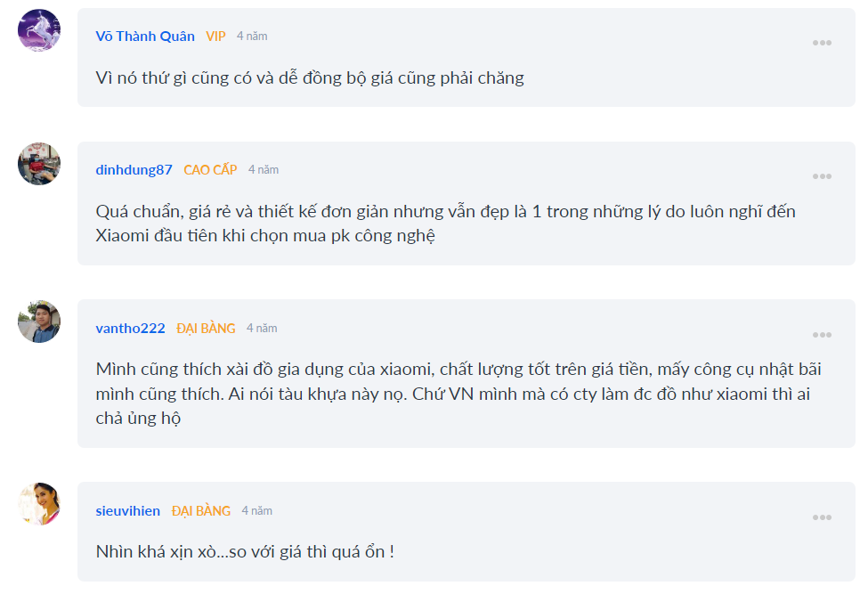This screenshot has width=868, height=594.
Task: Show three-dot menu for sieuvihien's comment
Action: click(x=821, y=517)
